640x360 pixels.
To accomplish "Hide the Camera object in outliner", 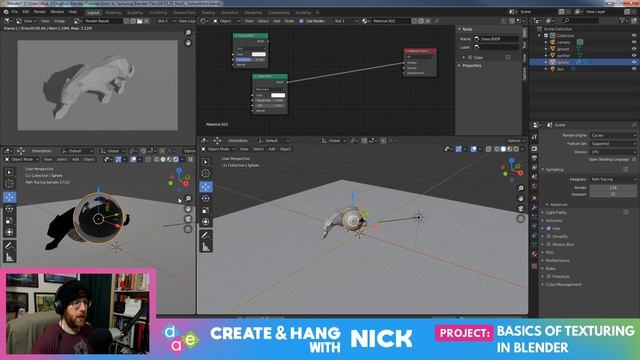I will click(x=634, y=42).
